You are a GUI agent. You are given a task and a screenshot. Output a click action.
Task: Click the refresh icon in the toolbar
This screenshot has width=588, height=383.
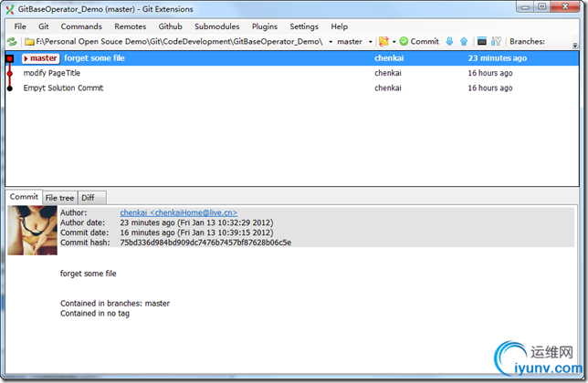12,42
